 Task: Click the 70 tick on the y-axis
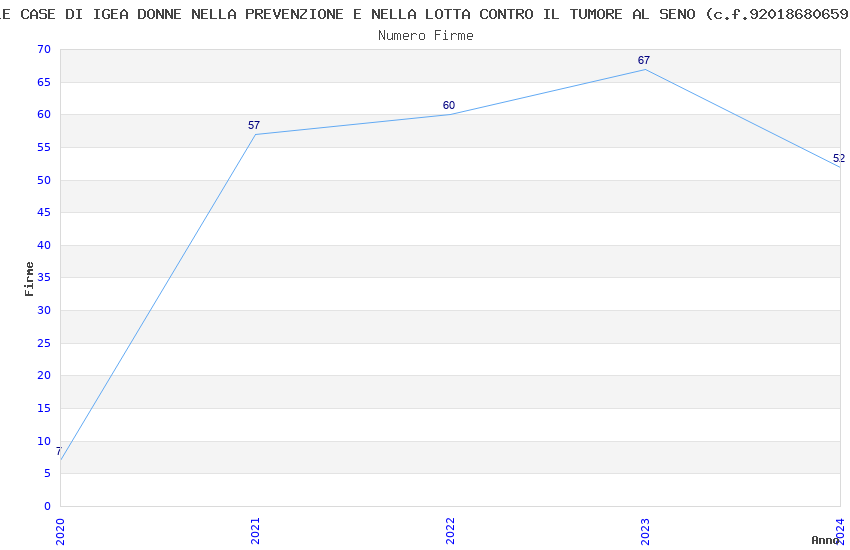point(42,50)
